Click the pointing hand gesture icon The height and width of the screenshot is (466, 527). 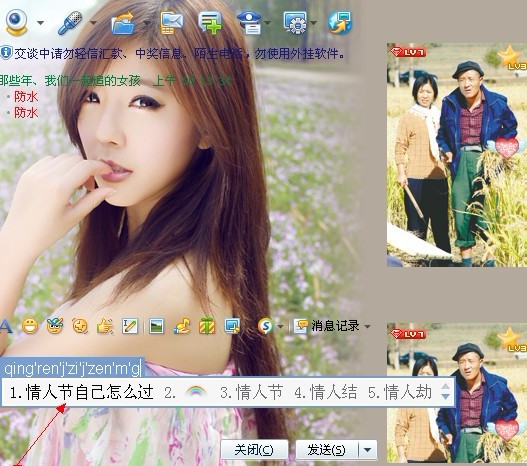click(105, 326)
